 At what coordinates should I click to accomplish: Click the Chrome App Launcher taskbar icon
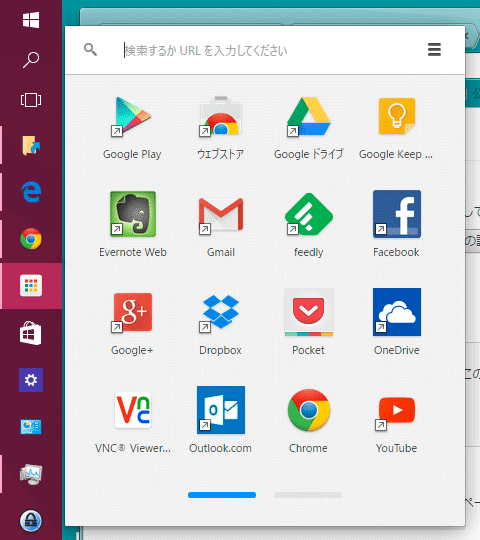coord(31,285)
